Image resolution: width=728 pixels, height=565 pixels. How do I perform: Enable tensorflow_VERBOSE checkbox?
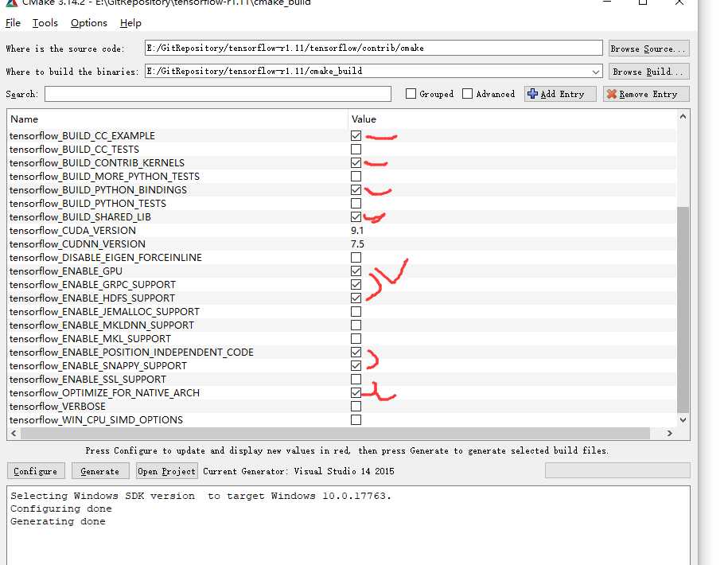coord(356,406)
